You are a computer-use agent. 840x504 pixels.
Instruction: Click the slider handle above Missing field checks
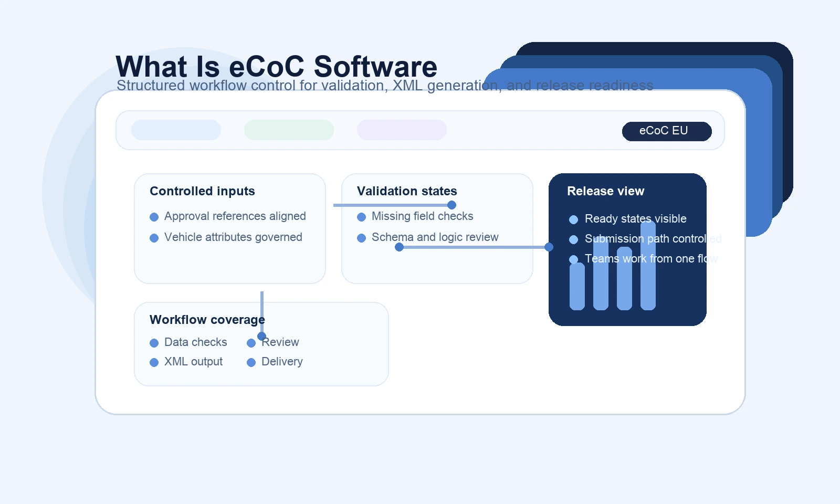pyautogui.click(x=451, y=205)
